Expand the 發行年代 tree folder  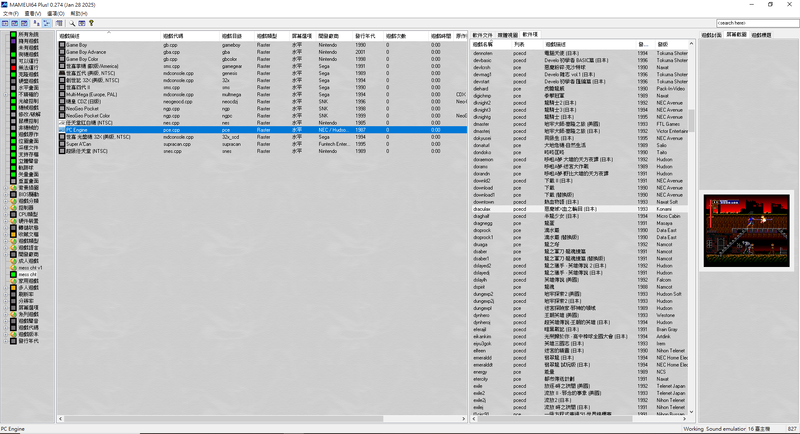6,341
